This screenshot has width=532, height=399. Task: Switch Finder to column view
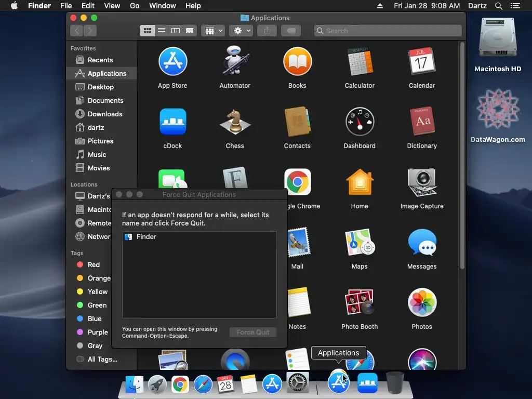tap(176, 31)
